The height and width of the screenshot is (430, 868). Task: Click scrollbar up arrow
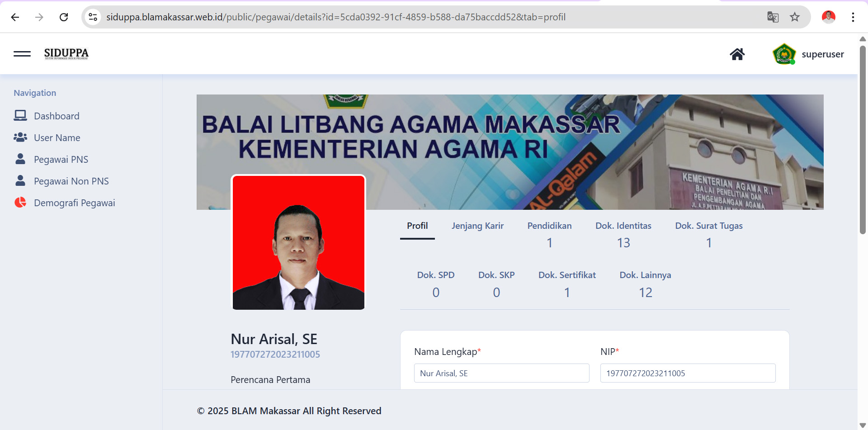pos(863,39)
